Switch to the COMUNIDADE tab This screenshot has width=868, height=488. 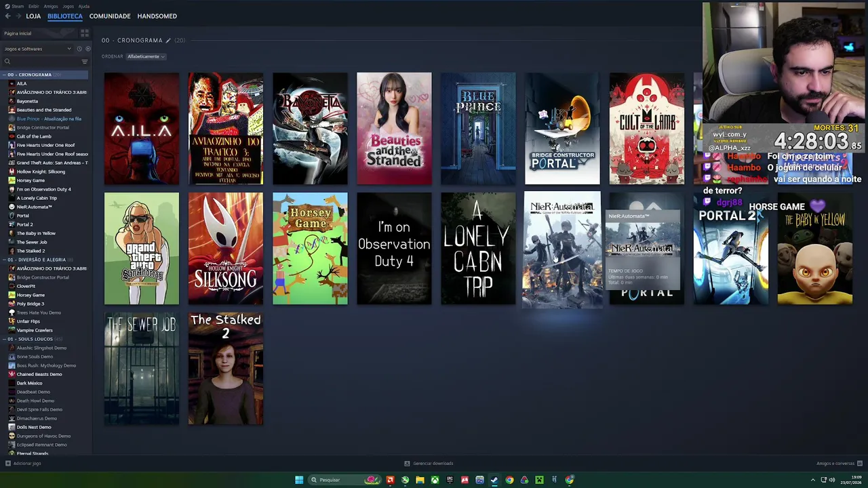110,16
